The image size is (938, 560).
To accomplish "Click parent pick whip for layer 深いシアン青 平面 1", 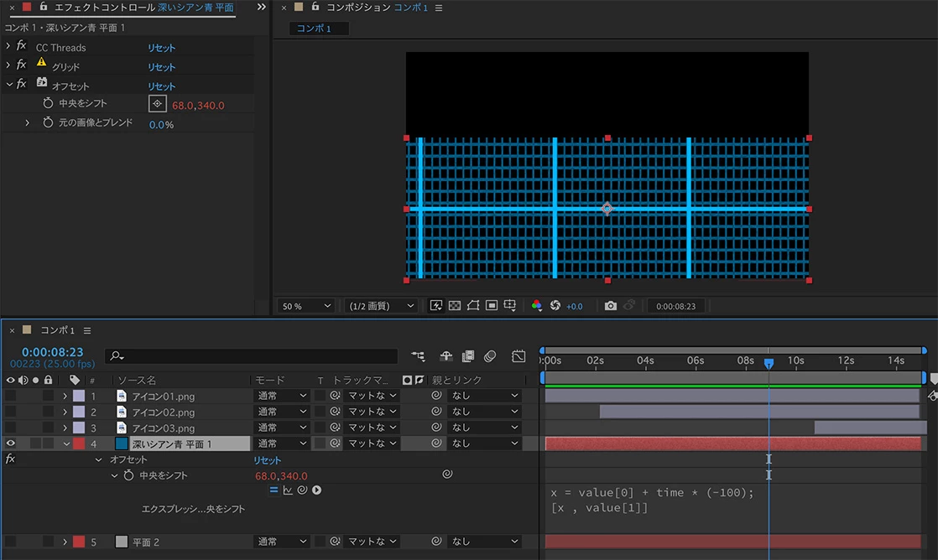I will pos(436,443).
